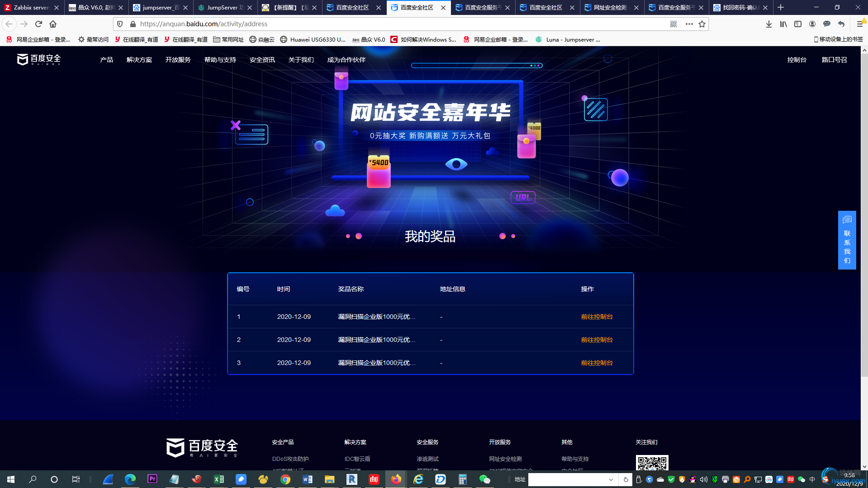Launch Microsoft Edge from taskbar

pyautogui.click(x=130, y=479)
